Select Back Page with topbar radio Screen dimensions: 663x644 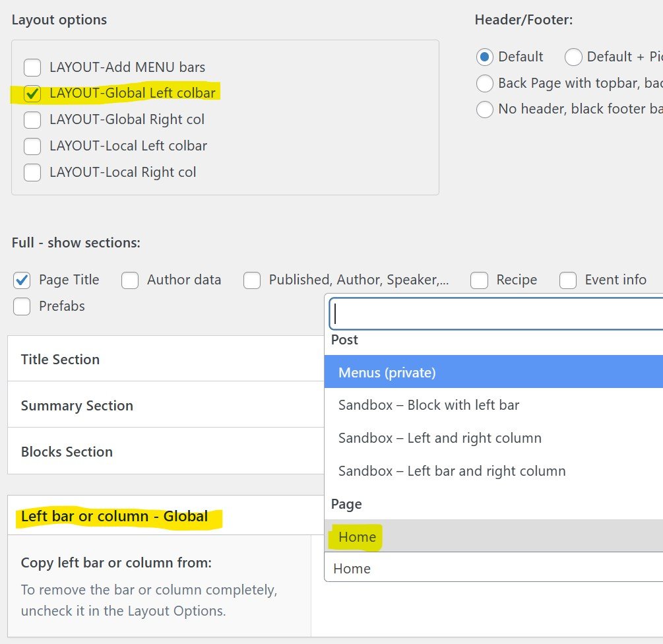click(485, 84)
